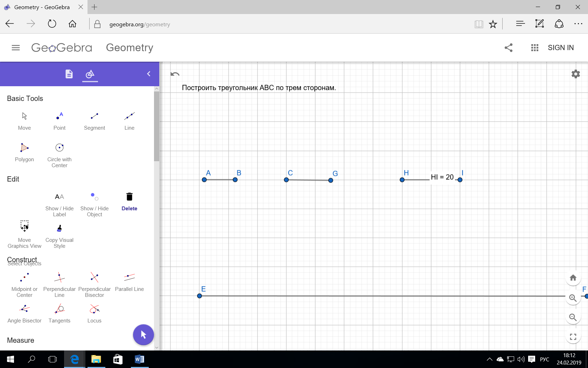The image size is (588, 368).
Task: Refresh the browser page
Action: (52, 24)
